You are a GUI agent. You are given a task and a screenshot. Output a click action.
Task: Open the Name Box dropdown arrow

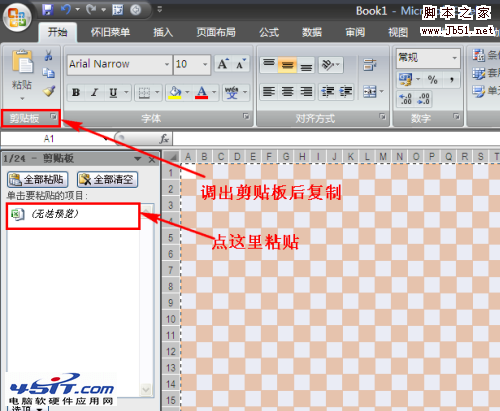coord(105,139)
